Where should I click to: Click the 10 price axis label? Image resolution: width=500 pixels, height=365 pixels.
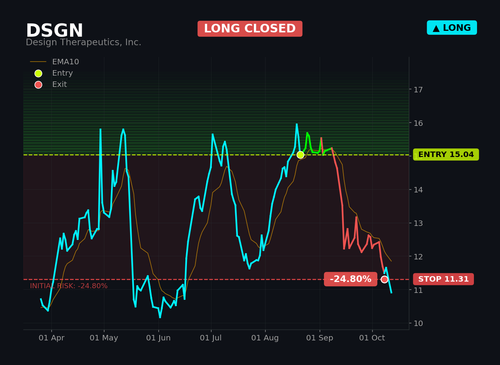418,323
